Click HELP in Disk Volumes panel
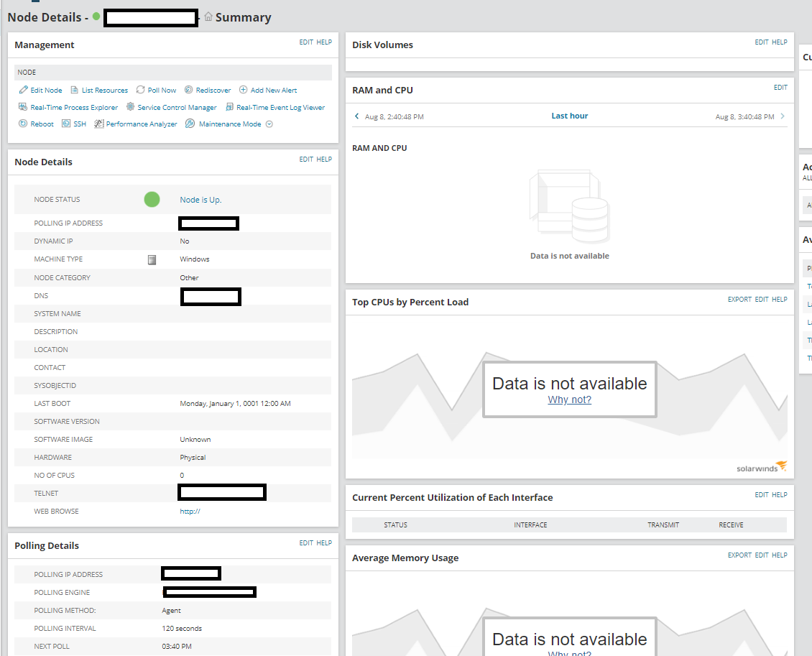 pyautogui.click(x=780, y=42)
